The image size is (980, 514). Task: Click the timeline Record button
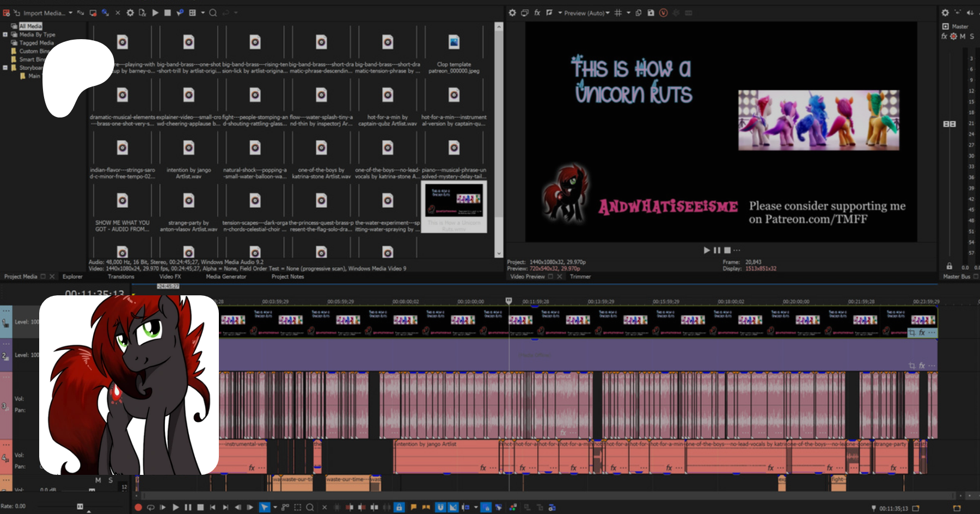138,507
